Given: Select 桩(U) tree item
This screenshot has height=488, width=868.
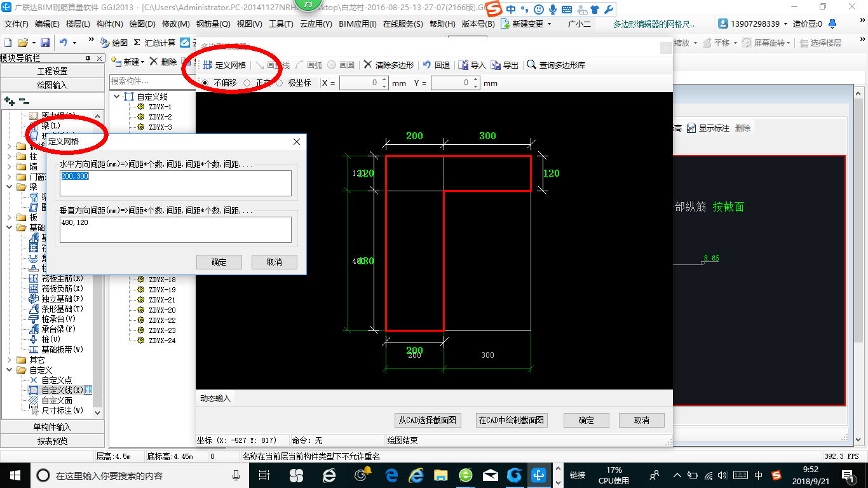Looking at the screenshot, I should (x=50, y=339).
